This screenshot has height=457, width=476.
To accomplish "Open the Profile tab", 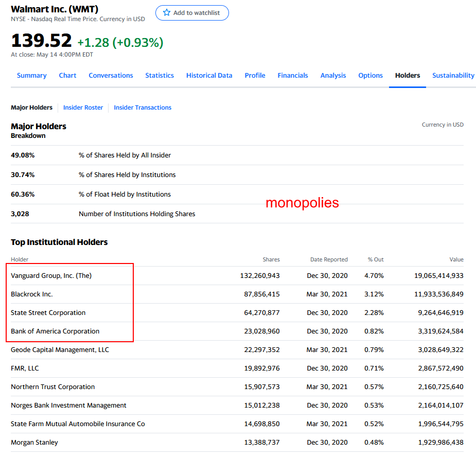I will [255, 75].
